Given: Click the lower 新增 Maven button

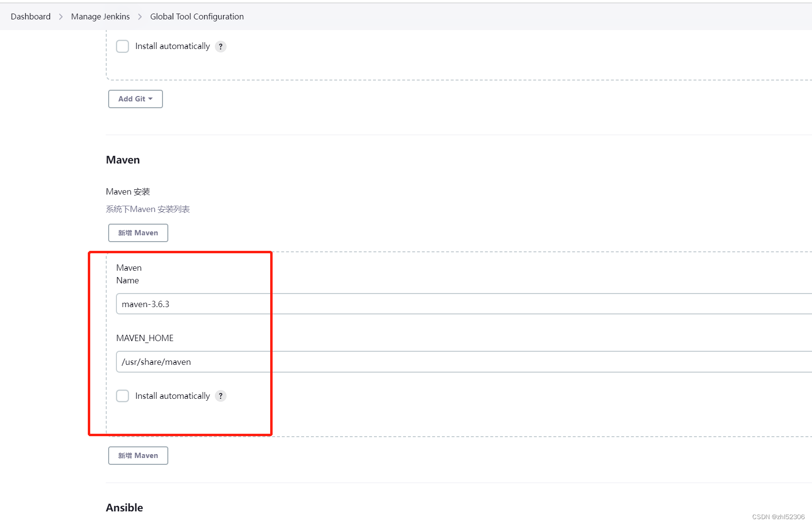Looking at the screenshot, I should pos(138,456).
